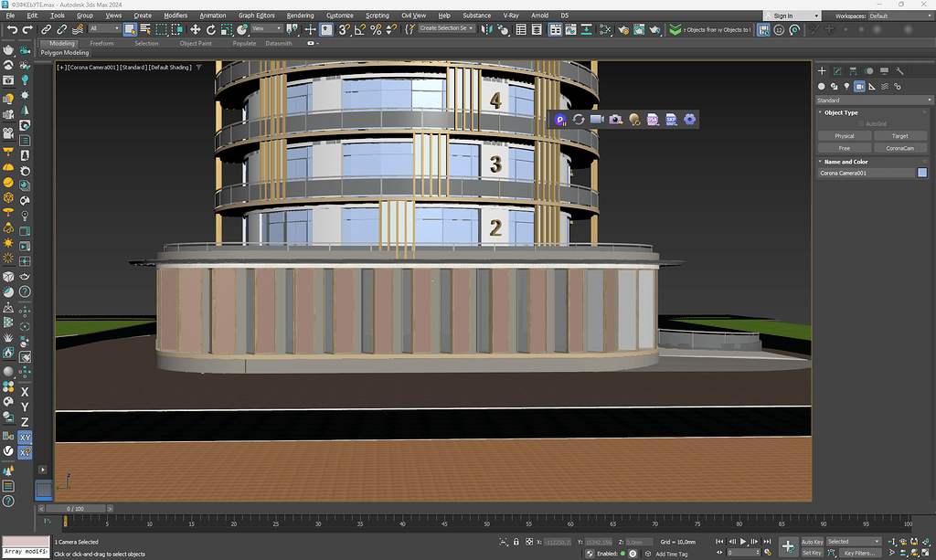Screen dimensions: 936x560
Task: Click the Modify tab icon in command panel
Action: click(838, 70)
